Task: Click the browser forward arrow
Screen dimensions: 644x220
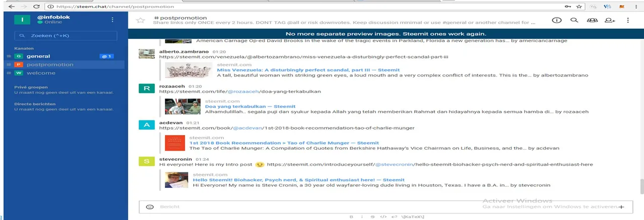Action: coord(24,7)
